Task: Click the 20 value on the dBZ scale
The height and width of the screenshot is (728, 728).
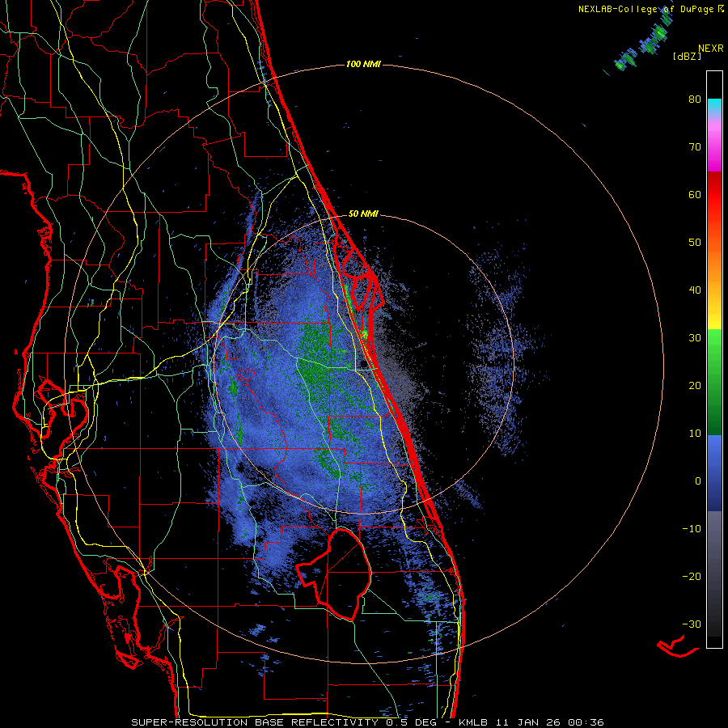Action: [x=695, y=386]
